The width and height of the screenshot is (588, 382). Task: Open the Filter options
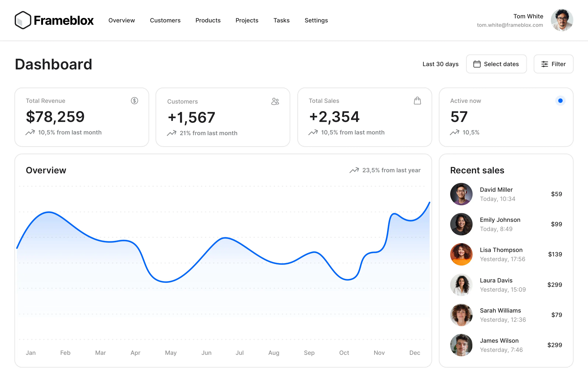(x=553, y=64)
